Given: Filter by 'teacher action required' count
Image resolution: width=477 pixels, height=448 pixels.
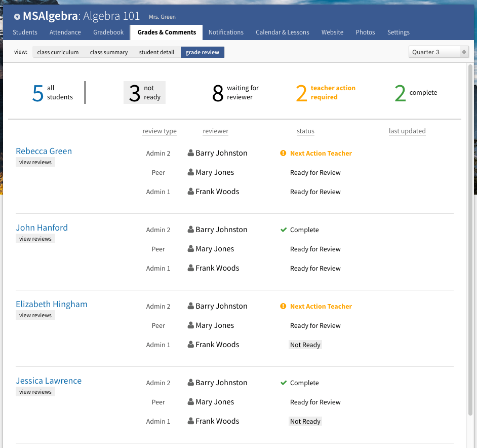Looking at the screenshot, I should (x=326, y=93).
